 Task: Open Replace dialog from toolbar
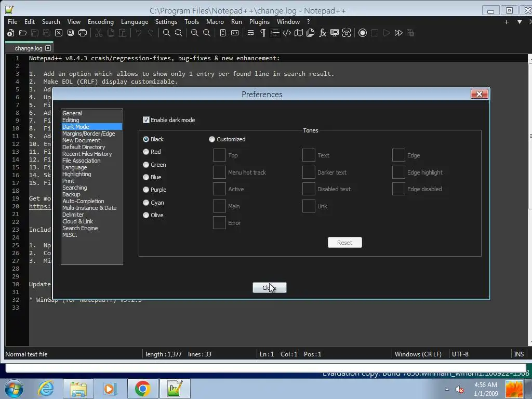click(x=179, y=33)
